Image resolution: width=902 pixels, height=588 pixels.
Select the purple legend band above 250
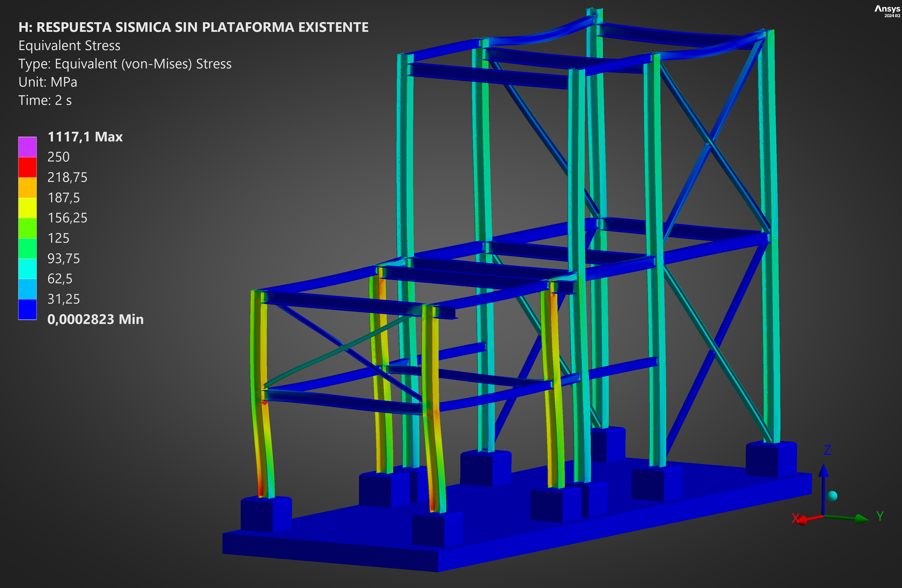click(x=27, y=147)
